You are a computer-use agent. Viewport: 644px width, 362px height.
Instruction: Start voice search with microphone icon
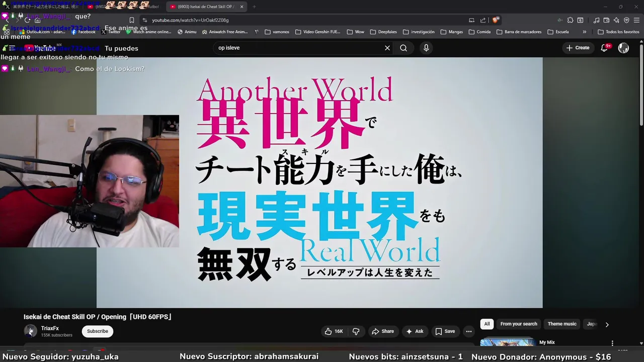coord(426,48)
